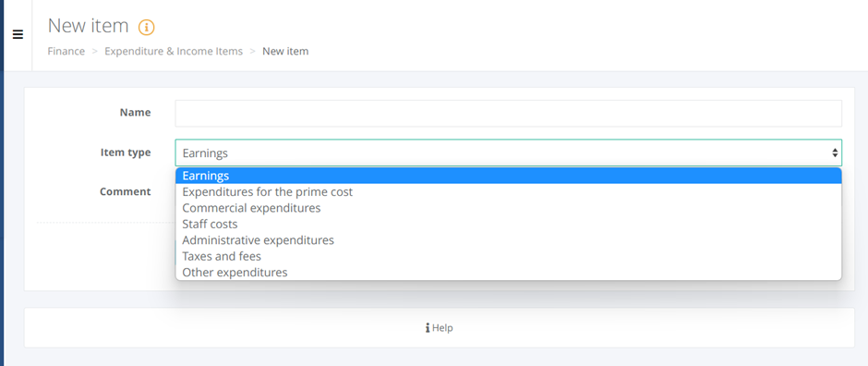Click the Name field label
Screen dimensions: 868x366
click(135, 113)
